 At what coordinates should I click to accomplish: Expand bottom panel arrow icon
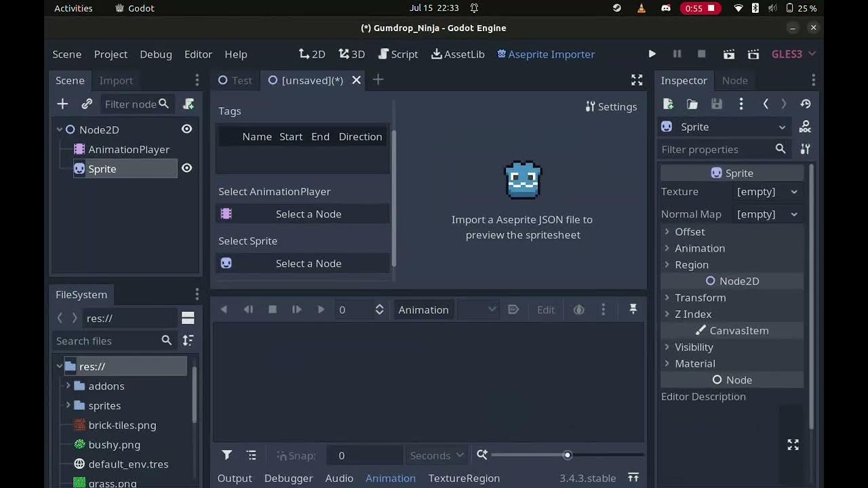(x=633, y=478)
